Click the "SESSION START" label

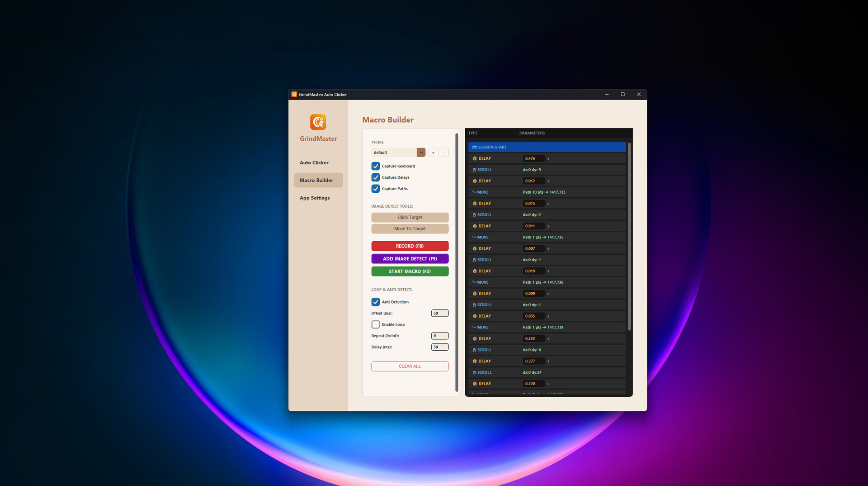coord(492,147)
